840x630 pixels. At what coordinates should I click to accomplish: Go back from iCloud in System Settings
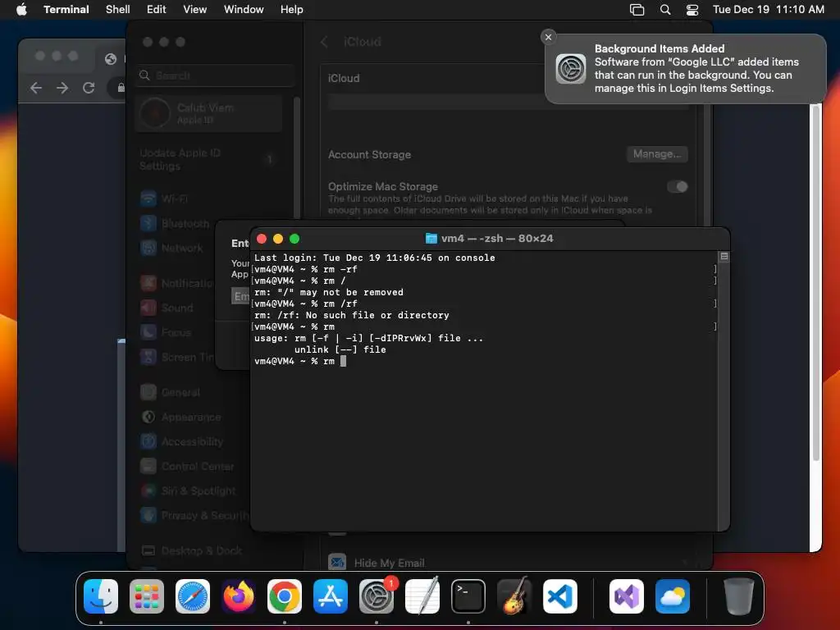[x=323, y=42]
